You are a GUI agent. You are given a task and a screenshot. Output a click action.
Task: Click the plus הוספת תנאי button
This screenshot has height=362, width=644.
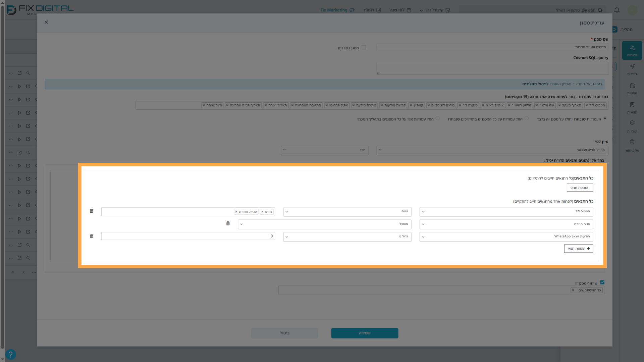click(579, 249)
